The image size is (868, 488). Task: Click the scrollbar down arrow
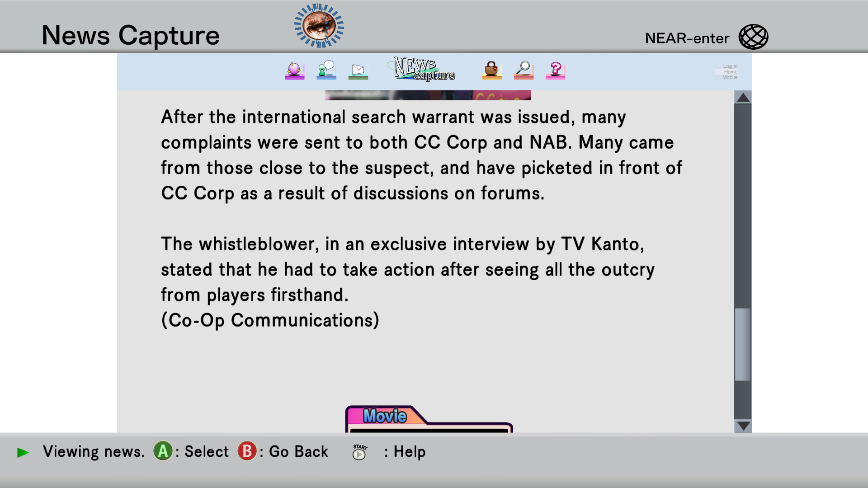[x=743, y=426]
